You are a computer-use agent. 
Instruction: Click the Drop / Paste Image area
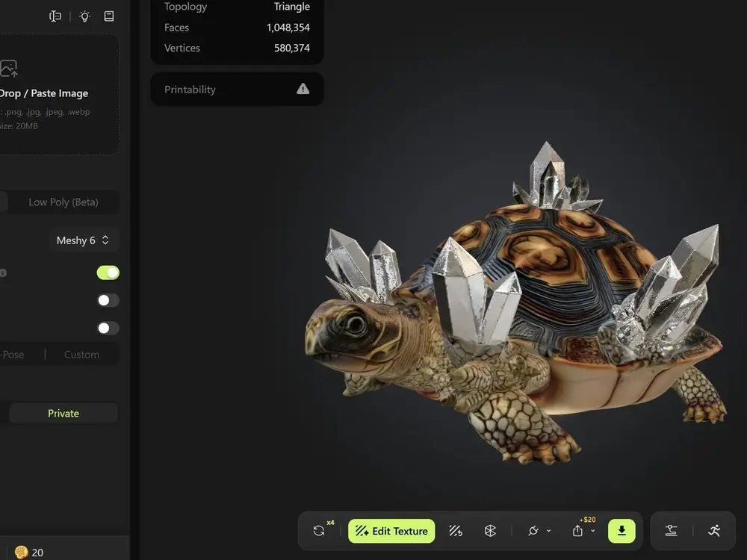tap(59, 94)
